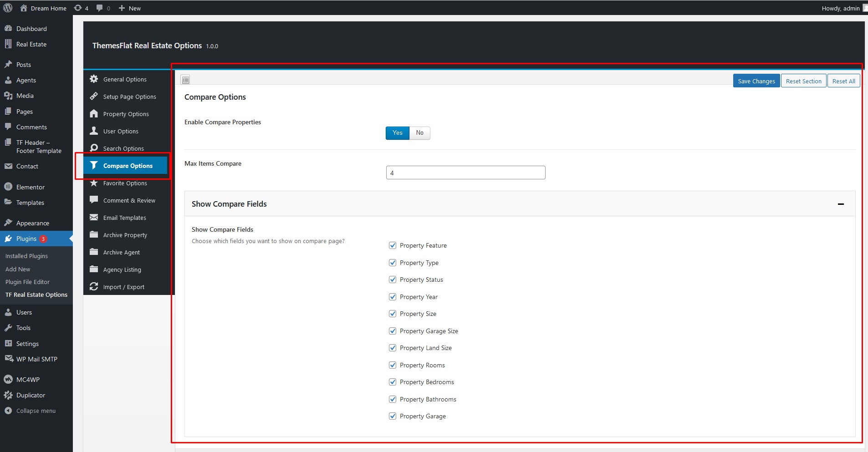Uncheck the Property Feature checkbox
Screen dimensions: 868x452
(x=393, y=245)
